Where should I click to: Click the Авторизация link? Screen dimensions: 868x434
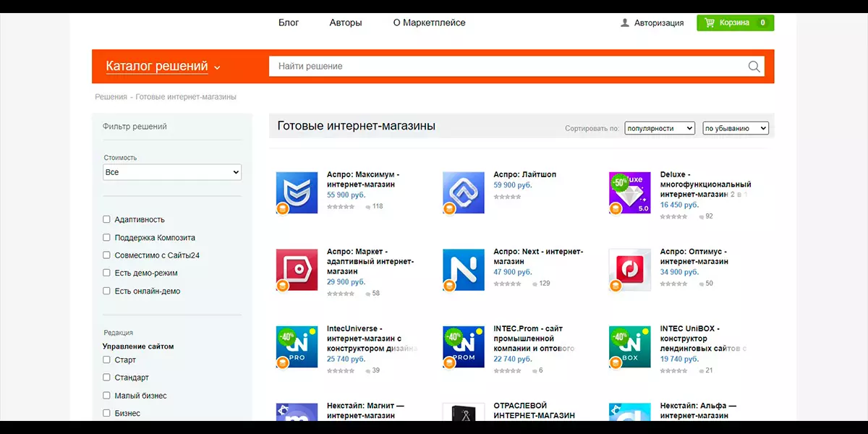[659, 23]
